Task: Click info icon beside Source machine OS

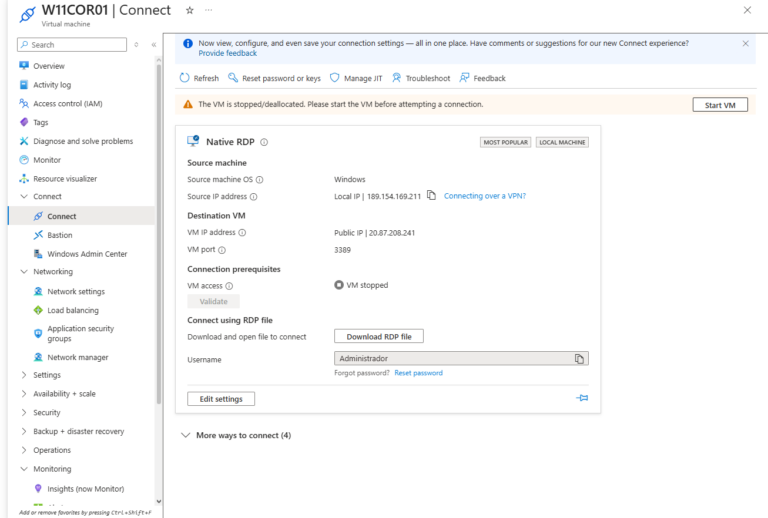Action: click(260, 180)
